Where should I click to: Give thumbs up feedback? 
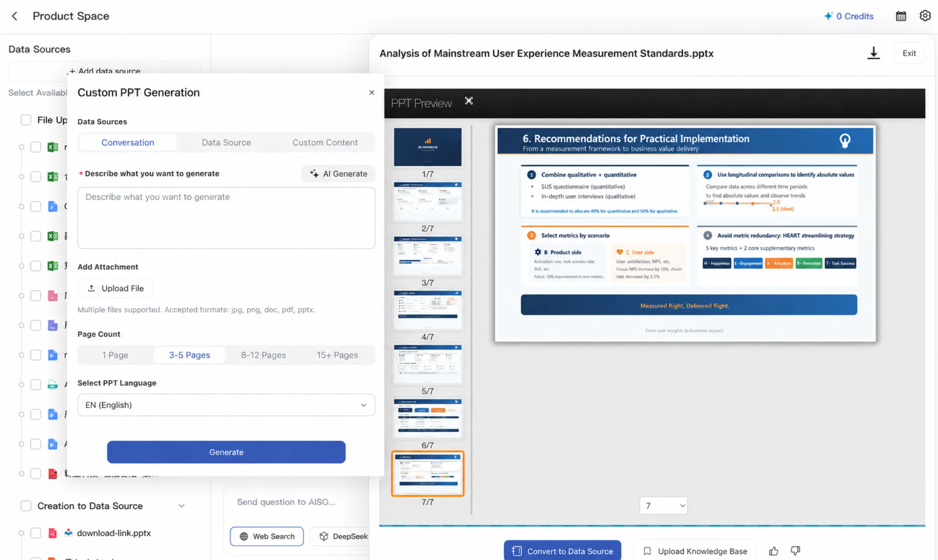(x=773, y=551)
